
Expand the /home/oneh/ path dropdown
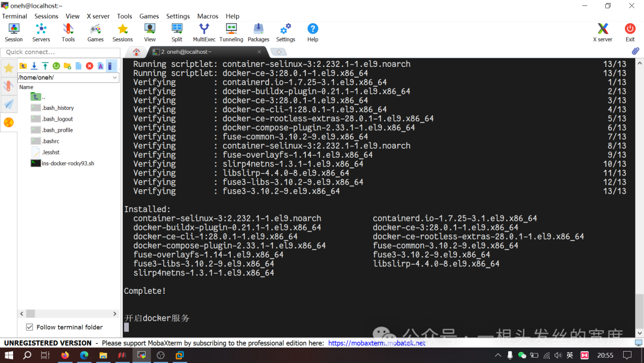[x=114, y=77]
